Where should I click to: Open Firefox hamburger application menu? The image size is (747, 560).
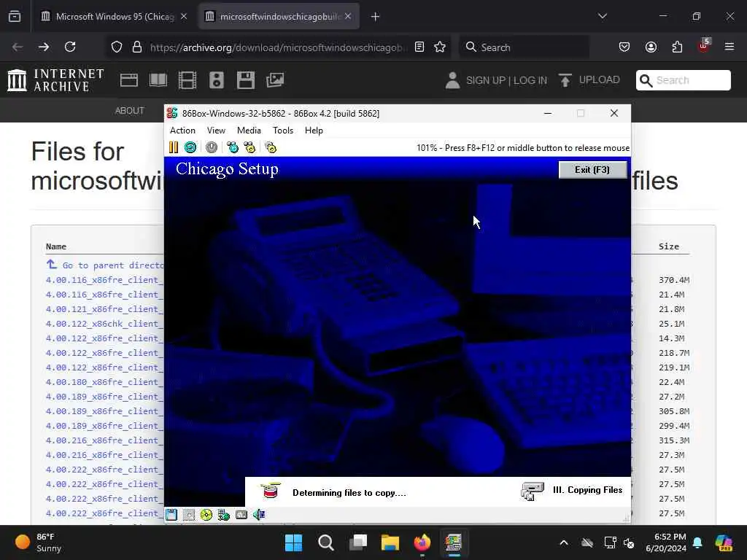tap(729, 47)
